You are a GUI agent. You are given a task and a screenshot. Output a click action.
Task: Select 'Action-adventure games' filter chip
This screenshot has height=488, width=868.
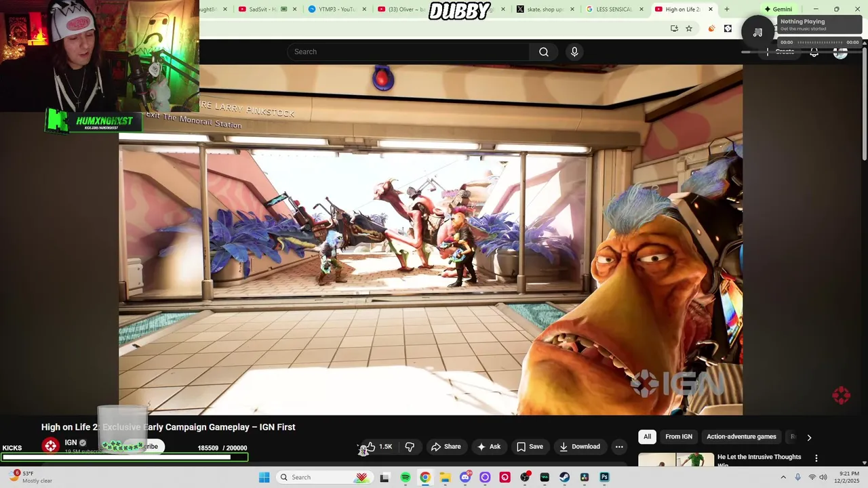coord(741,437)
